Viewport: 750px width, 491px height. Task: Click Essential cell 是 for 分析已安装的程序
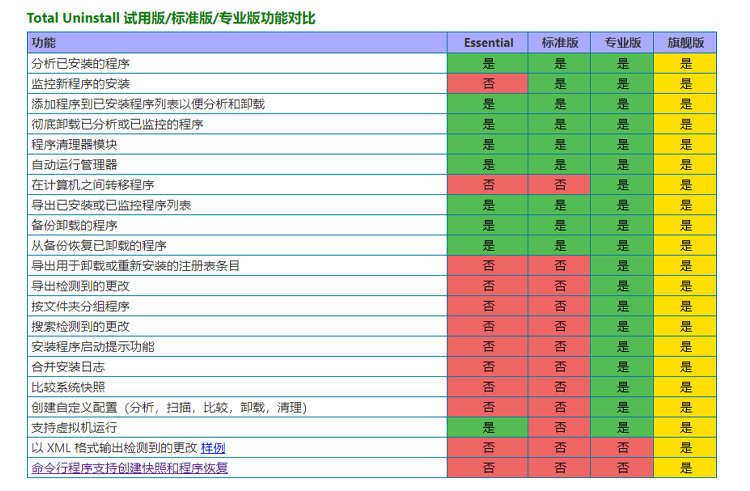pyautogui.click(x=488, y=64)
